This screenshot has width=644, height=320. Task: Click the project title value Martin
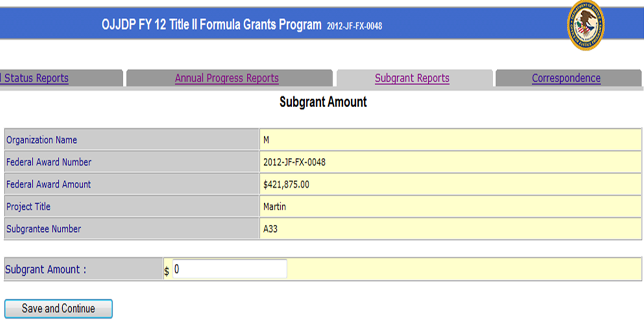click(274, 206)
